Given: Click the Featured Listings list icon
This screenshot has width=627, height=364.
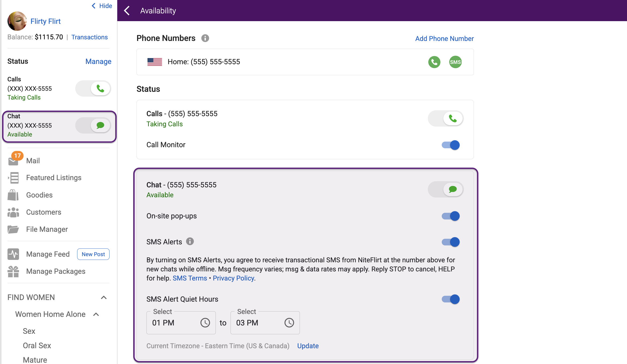Looking at the screenshot, I should [x=13, y=178].
